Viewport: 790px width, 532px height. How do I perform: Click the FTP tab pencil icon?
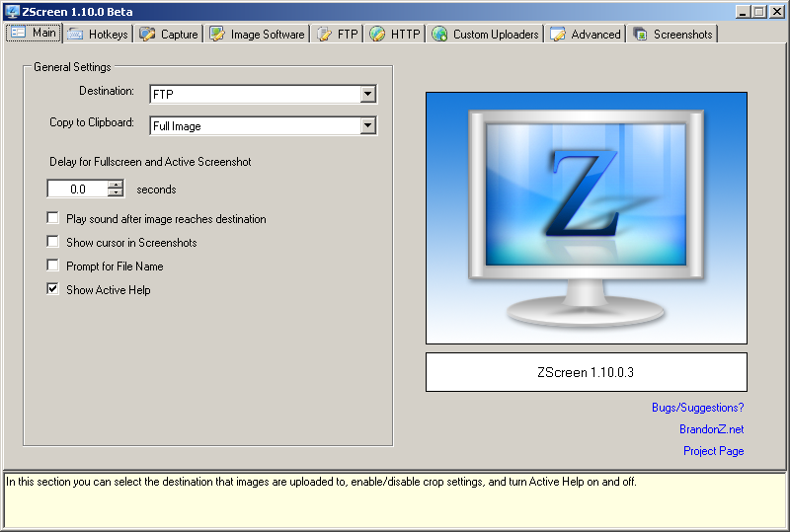pyautogui.click(x=324, y=34)
